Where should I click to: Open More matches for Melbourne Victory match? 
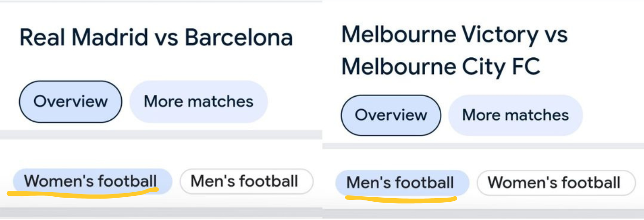point(515,115)
